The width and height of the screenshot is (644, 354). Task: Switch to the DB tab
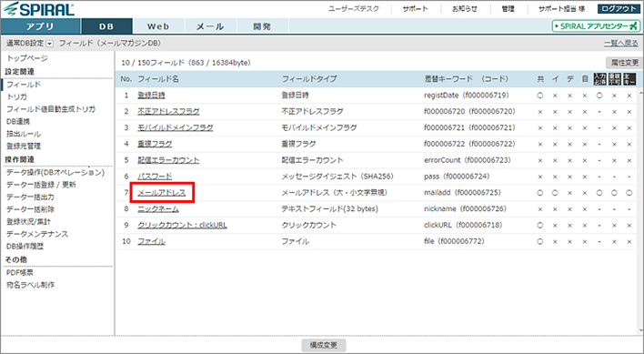tap(106, 26)
